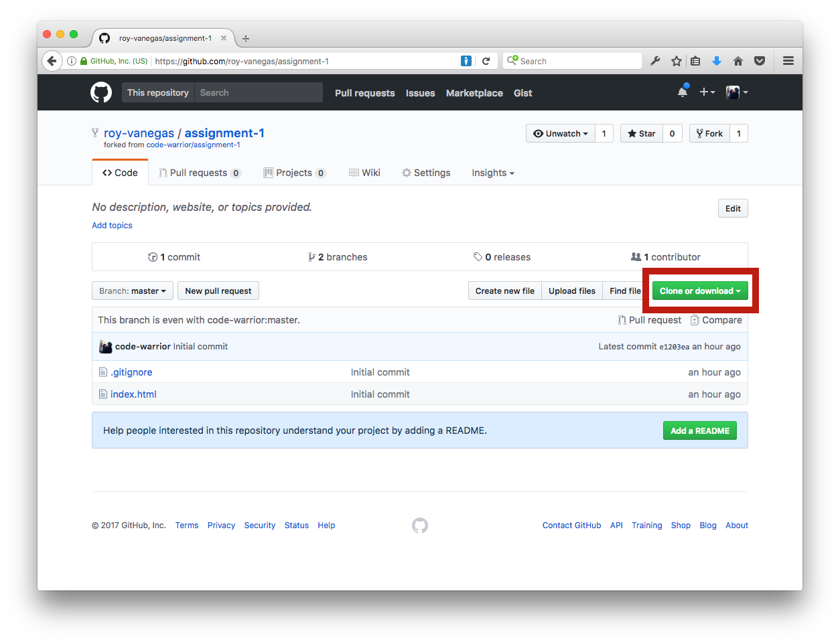Image resolution: width=840 pixels, height=644 pixels.
Task: Switch to the repository Pull requests tab
Action: 200,173
